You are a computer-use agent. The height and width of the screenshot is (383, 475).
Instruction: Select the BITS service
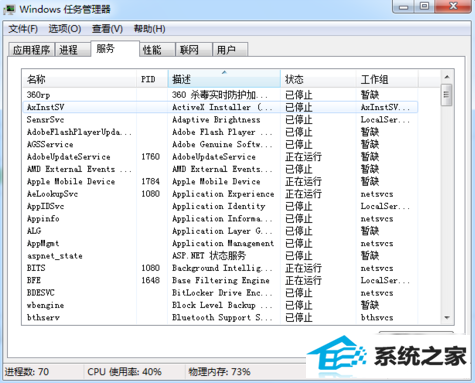(x=36, y=268)
